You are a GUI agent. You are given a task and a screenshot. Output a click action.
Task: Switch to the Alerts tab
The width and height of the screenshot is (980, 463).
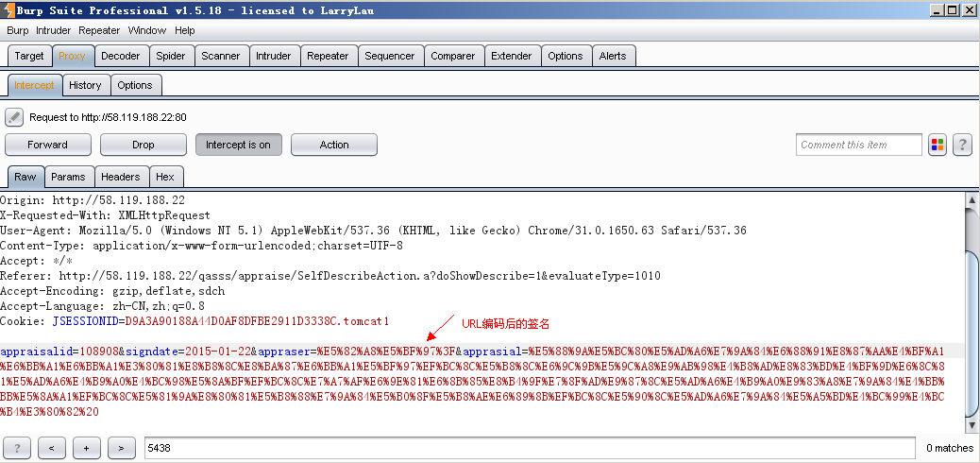613,56
